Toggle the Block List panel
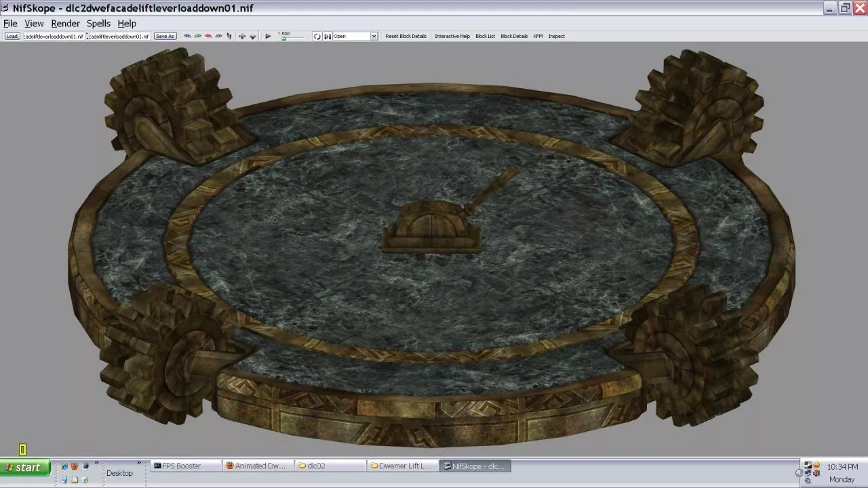Image resolution: width=868 pixels, height=488 pixels. [x=485, y=36]
